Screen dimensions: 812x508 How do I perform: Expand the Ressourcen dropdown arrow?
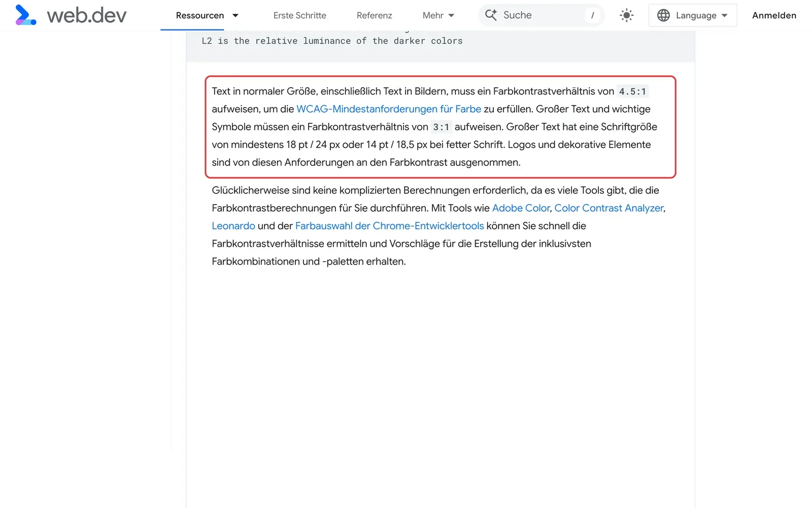[235, 16]
